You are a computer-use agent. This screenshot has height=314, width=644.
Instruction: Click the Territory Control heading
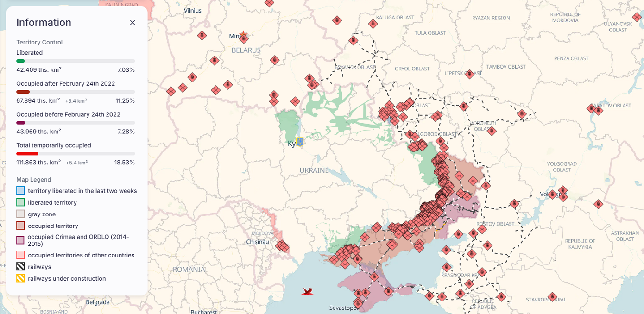click(39, 42)
